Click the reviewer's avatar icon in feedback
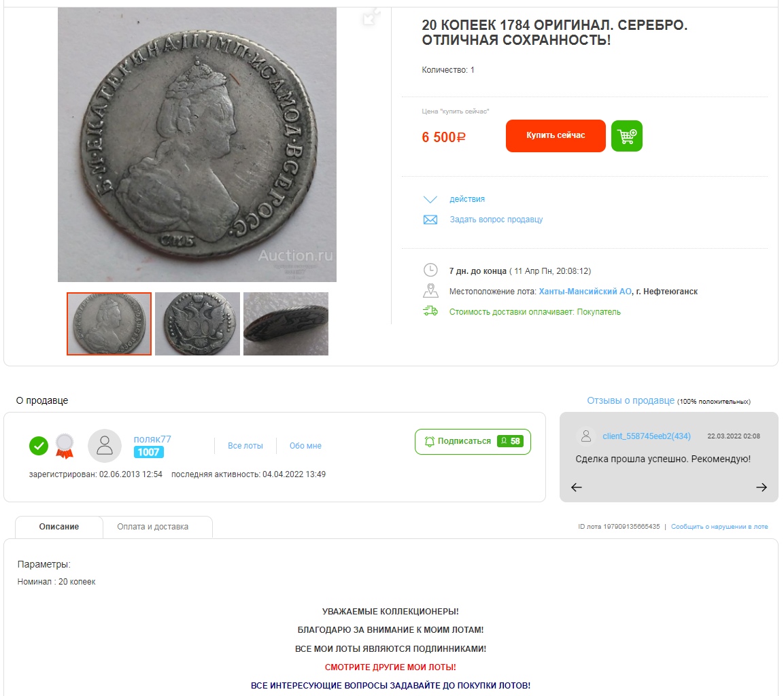The image size is (784, 696). tap(586, 436)
